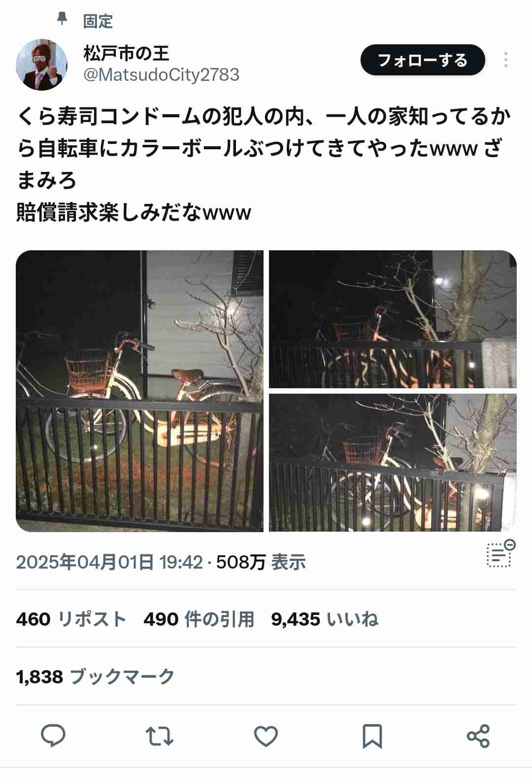The image size is (532, 777).
Task: Open the share icon
Action: tap(478, 736)
